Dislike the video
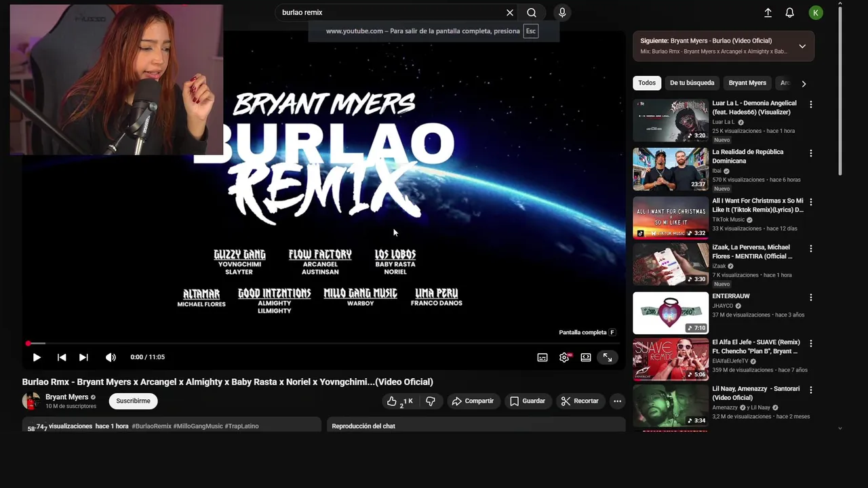Screen dimensions: 868x488 click(x=430, y=401)
